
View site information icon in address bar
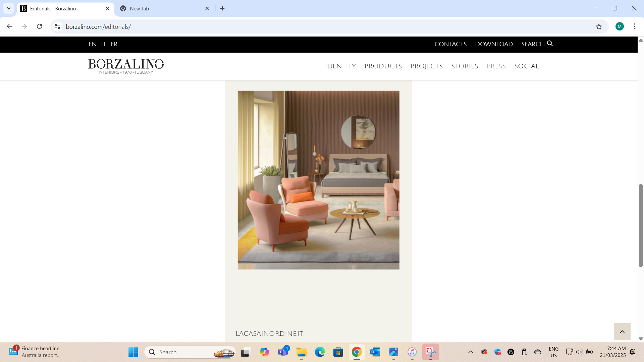57,26
